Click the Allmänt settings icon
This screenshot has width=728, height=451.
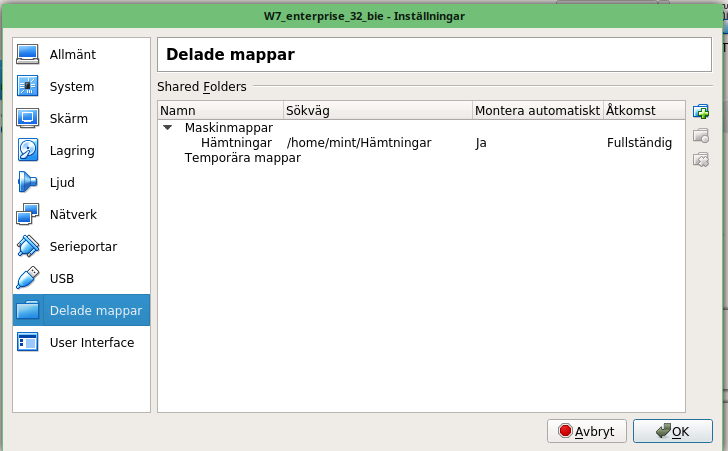[x=28, y=54]
